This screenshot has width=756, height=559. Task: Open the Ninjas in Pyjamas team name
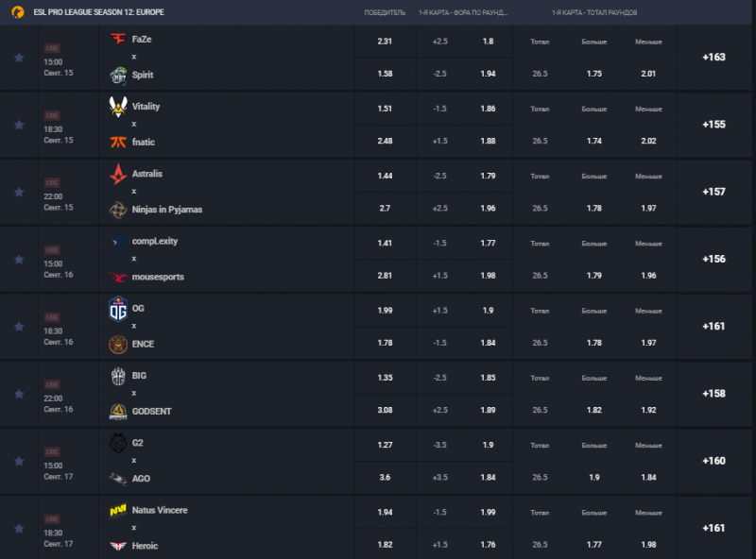click(167, 210)
